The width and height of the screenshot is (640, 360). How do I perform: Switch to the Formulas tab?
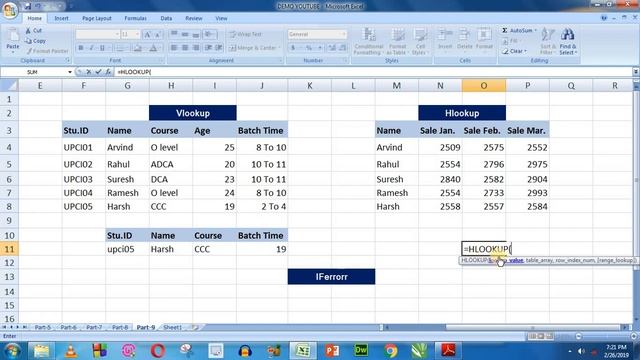[136, 18]
